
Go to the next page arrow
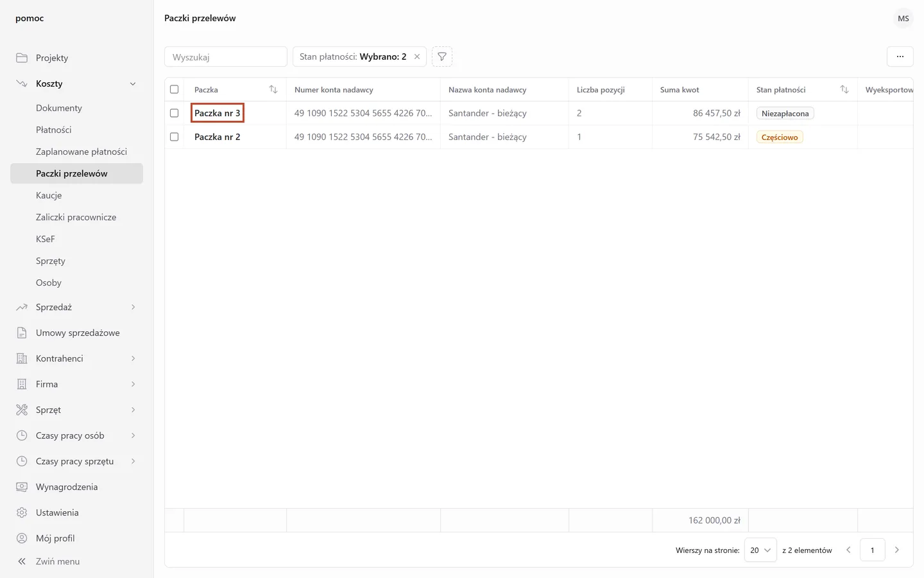tap(897, 550)
